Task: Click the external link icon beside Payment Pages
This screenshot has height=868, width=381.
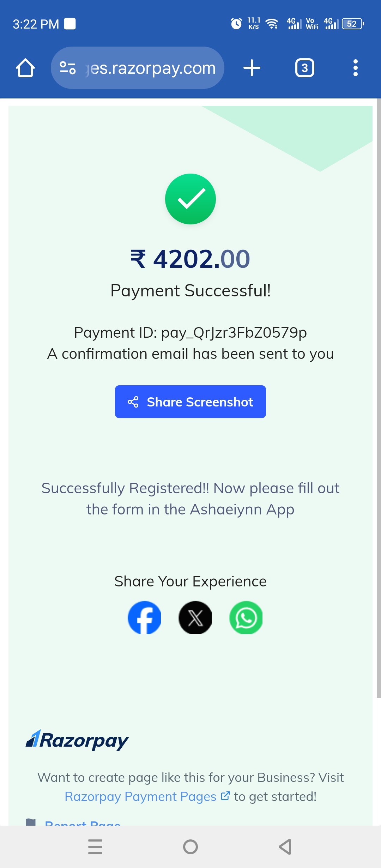Action: [x=225, y=796]
